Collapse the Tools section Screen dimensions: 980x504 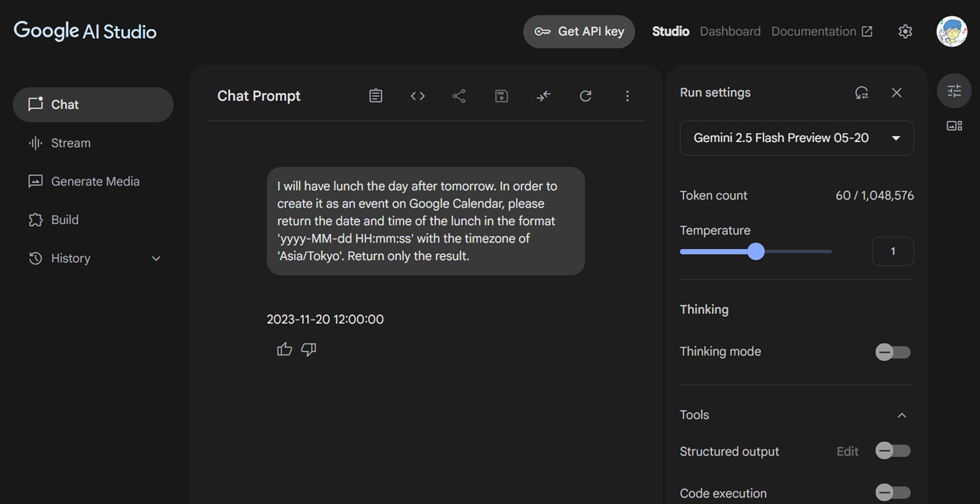pos(901,415)
